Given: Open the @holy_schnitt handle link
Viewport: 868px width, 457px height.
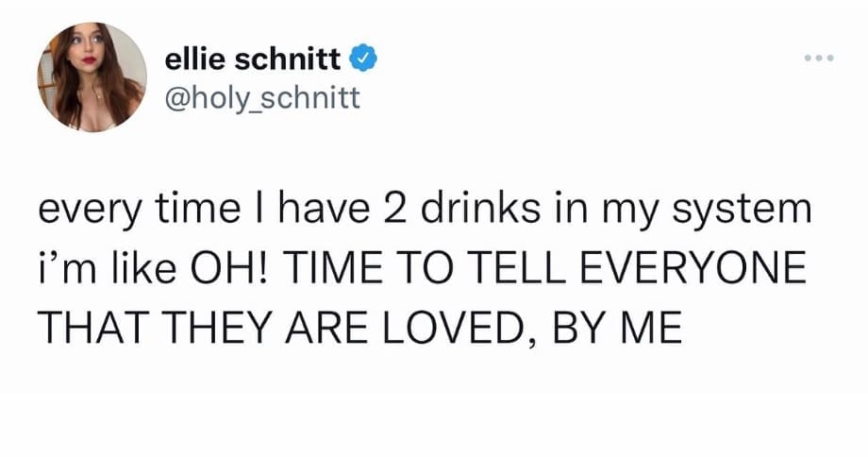Looking at the screenshot, I should (262, 96).
